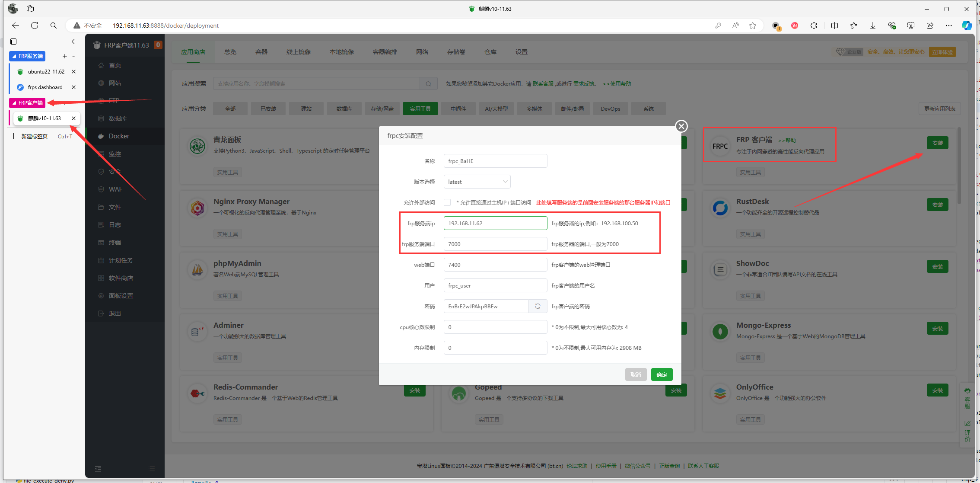Switch to 设置 tab
This screenshot has width=980, height=483.
tap(522, 52)
